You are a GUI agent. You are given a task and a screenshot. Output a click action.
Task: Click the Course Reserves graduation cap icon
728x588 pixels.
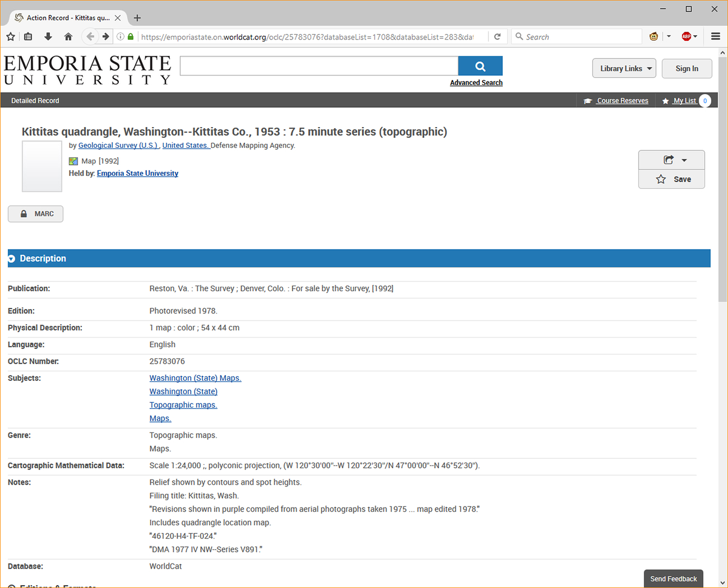(x=588, y=101)
